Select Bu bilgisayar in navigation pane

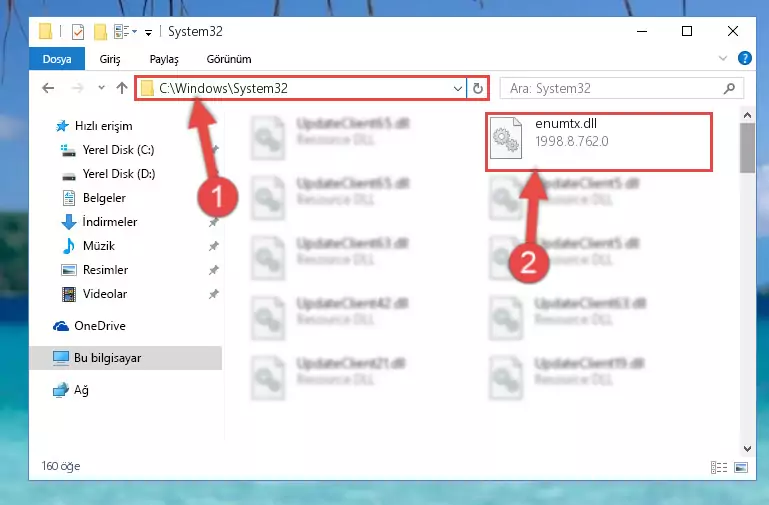(126, 358)
